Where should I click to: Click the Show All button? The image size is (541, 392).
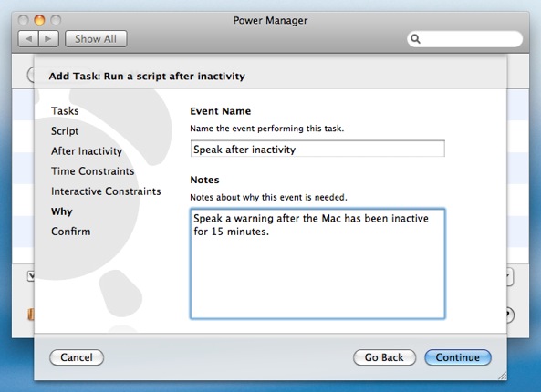[96, 38]
